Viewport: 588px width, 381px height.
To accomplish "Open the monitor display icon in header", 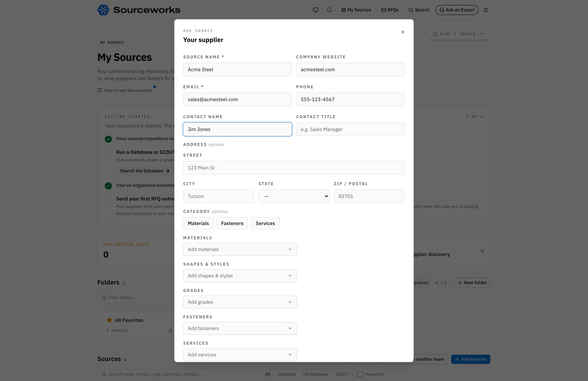I will [316, 10].
